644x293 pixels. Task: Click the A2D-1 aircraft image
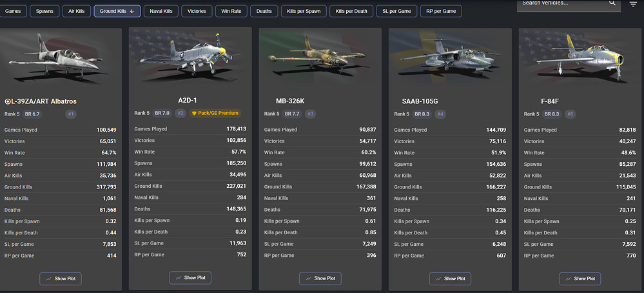189,56
